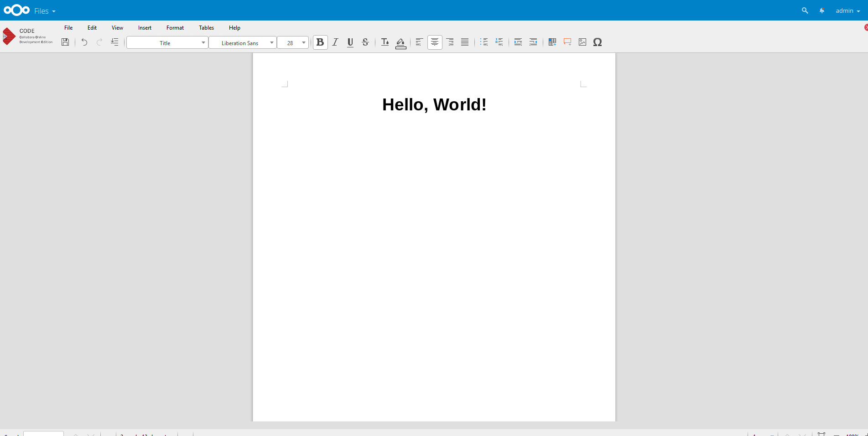
Task: Toggle Italic formatting
Action: tap(335, 42)
